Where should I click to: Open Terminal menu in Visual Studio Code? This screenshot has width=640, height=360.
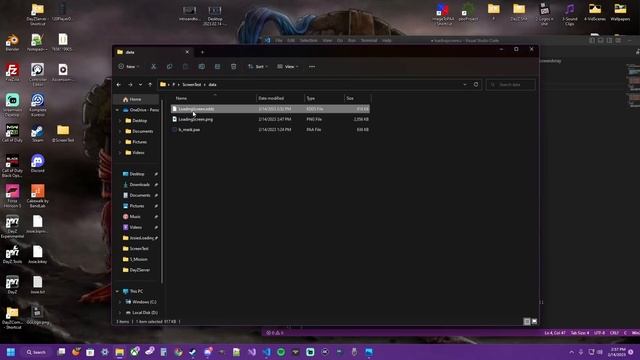click(x=369, y=40)
